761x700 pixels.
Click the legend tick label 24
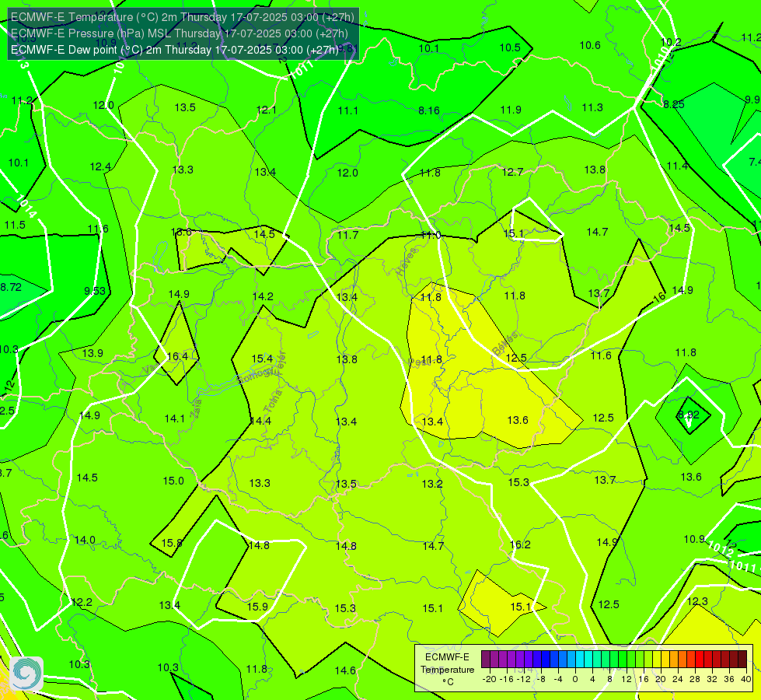coord(678,679)
